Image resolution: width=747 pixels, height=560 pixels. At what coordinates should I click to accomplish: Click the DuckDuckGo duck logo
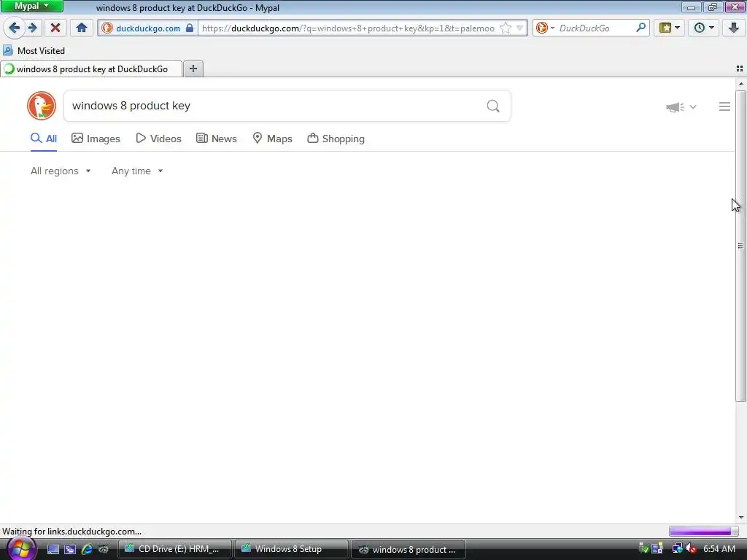click(x=42, y=106)
